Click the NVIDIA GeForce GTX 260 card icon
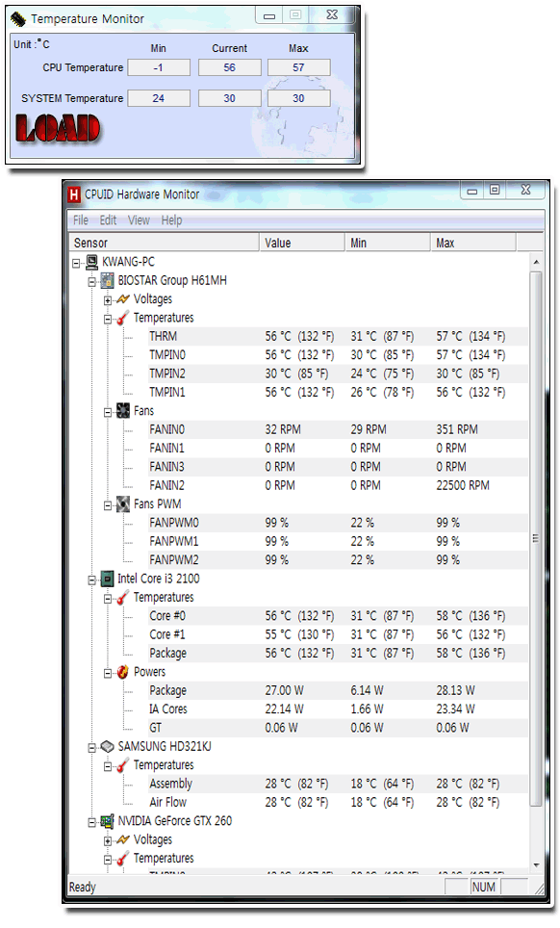 [107, 821]
